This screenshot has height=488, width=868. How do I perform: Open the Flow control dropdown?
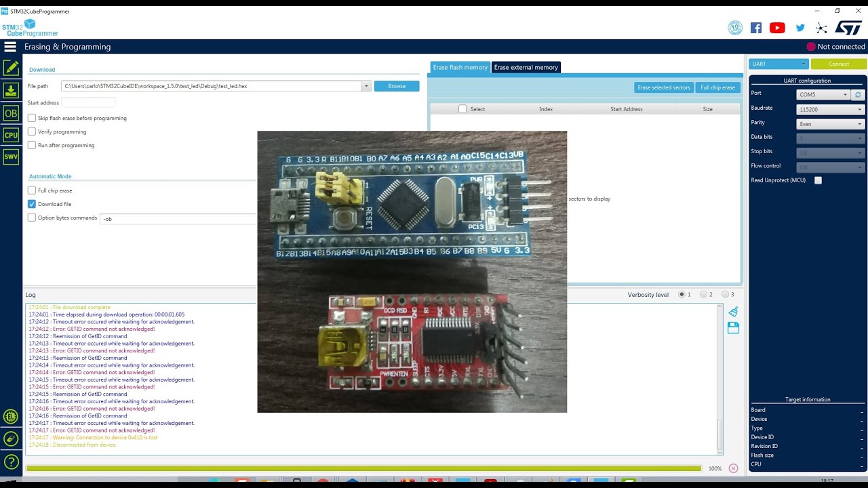coord(830,167)
